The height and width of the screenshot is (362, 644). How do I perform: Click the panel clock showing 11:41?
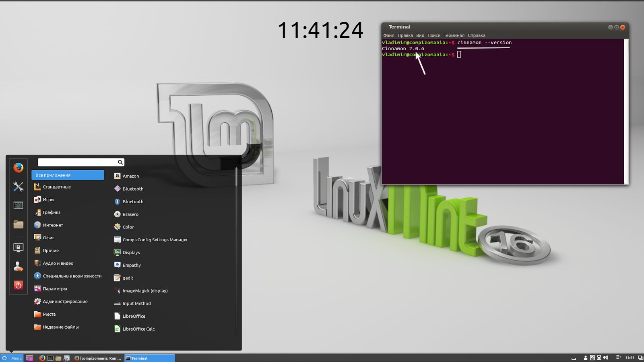point(630,358)
